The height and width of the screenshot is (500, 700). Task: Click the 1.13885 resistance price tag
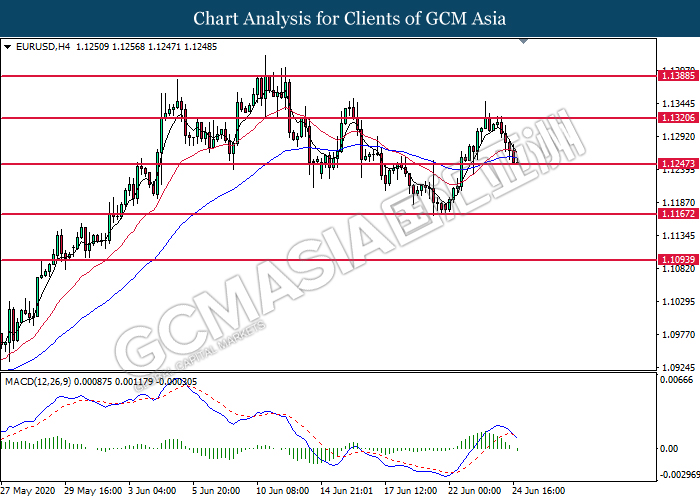click(677, 75)
